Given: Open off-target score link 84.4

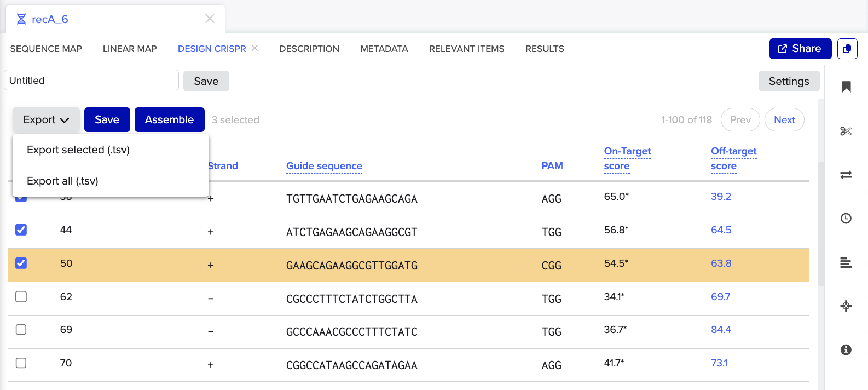Looking at the screenshot, I should click(x=721, y=330).
